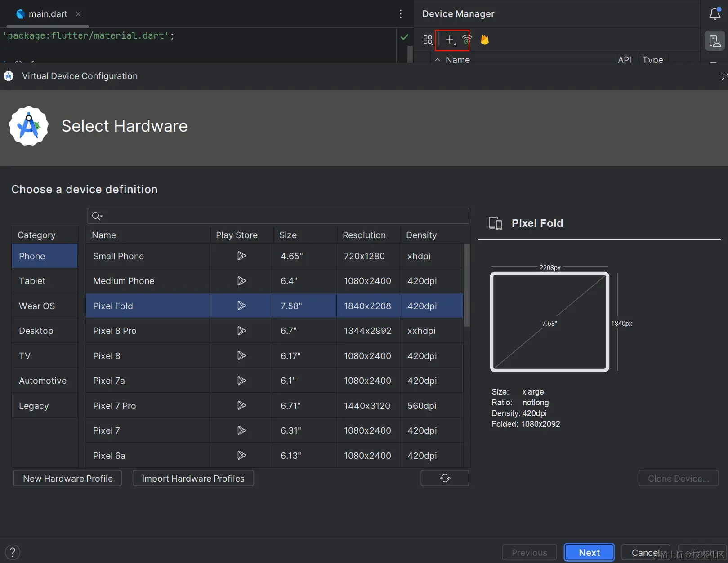The image size is (728, 563).
Task: Click the Device Manager tool window icon
Action: click(x=715, y=41)
